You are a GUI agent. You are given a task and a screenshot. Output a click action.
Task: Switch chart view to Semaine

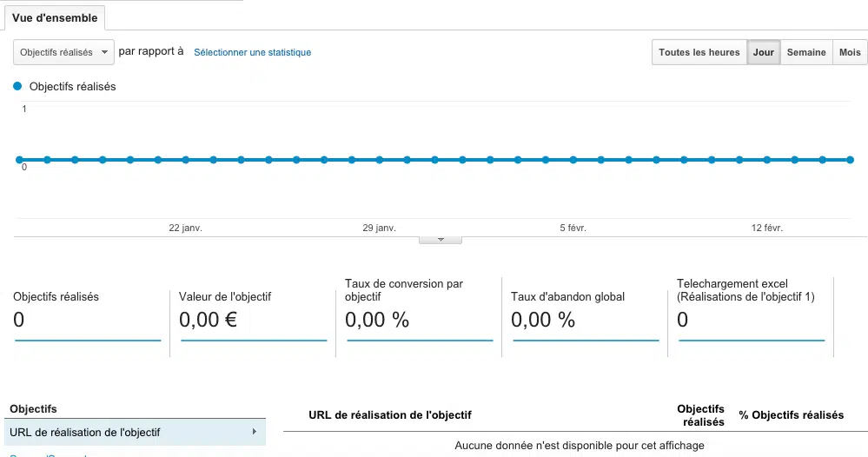(x=805, y=52)
